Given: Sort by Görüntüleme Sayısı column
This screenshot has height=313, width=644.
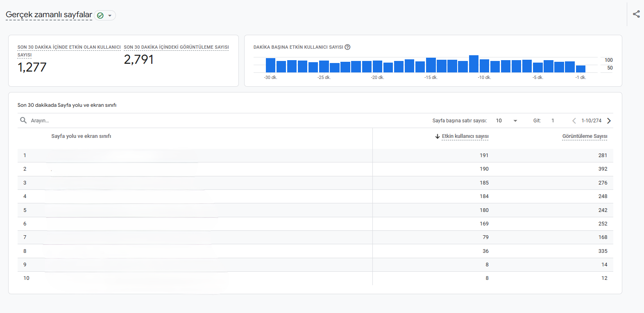Looking at the screenshot, I should [x=585, y=136].
